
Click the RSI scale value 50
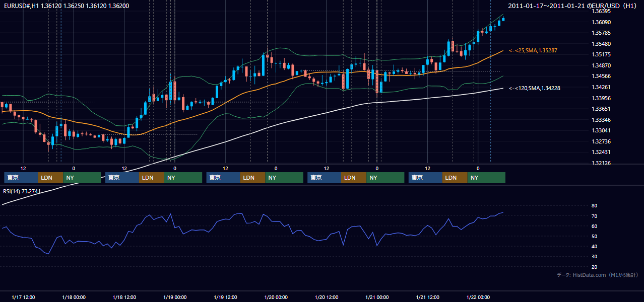[x=594, y=236]
